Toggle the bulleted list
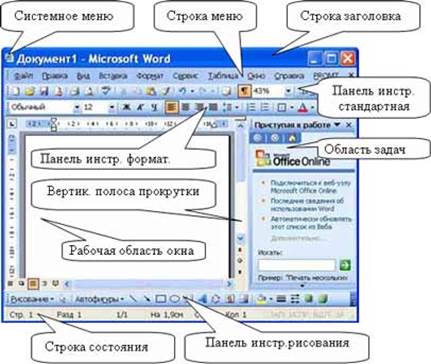 [265, 108]
